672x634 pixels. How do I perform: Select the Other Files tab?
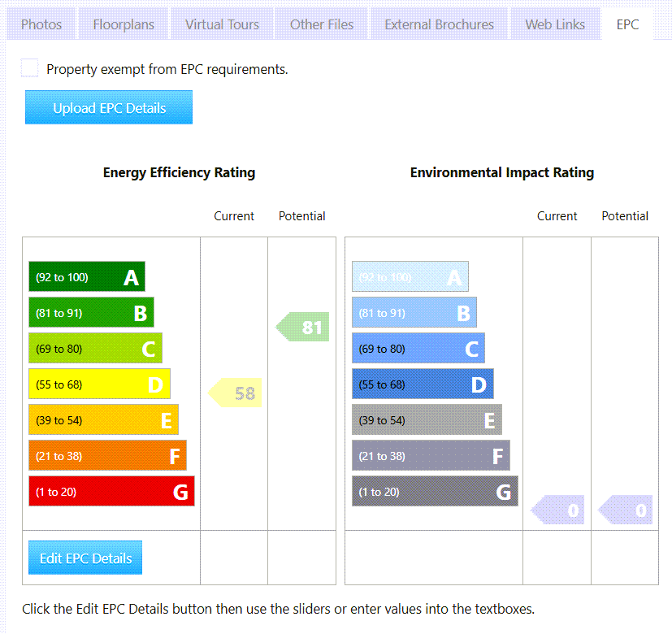(x=322, y=24)
